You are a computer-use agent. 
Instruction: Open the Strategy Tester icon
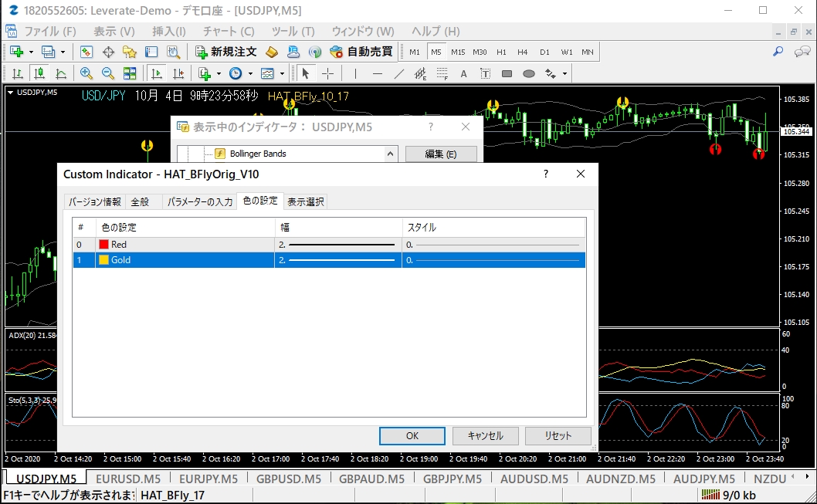click(173, 52)
